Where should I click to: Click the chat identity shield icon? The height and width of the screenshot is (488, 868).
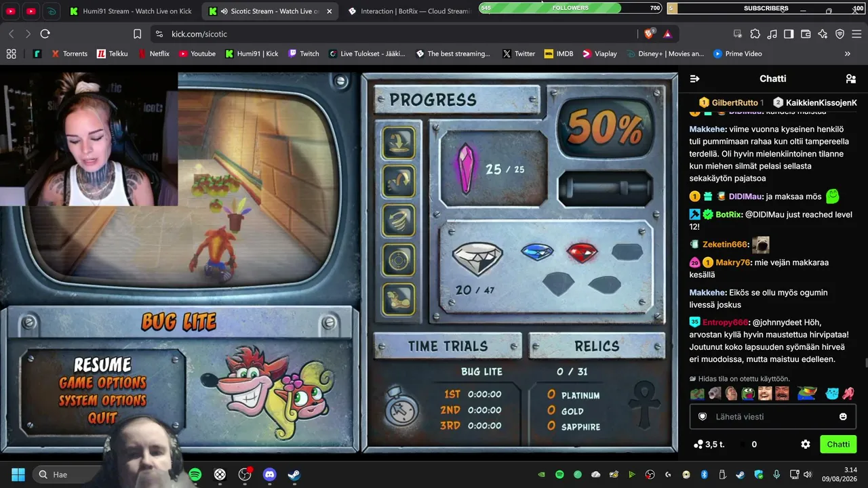[703, 417]
